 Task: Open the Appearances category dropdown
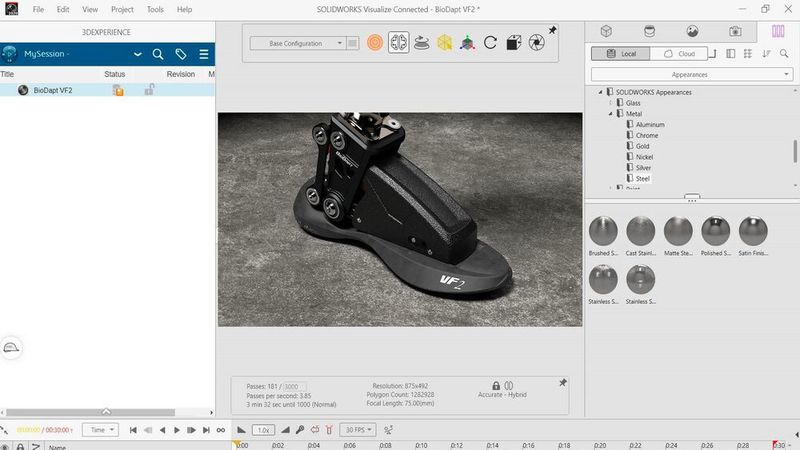pyautogui.click(x=690, y=74)
